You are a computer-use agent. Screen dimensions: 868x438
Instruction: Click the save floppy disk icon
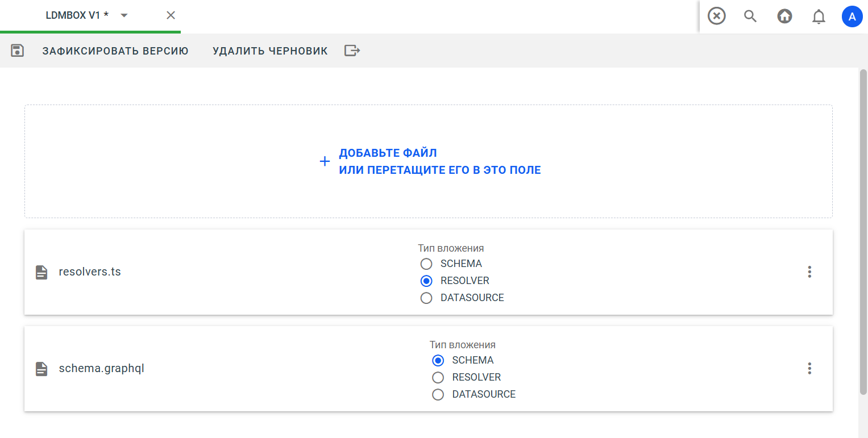click(18, 51)
